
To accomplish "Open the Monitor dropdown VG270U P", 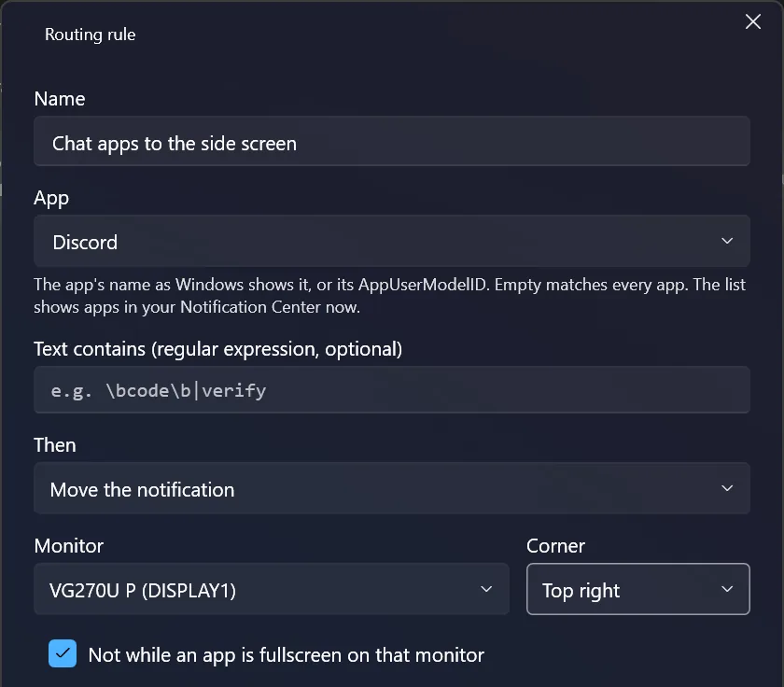I will (272, 589).
